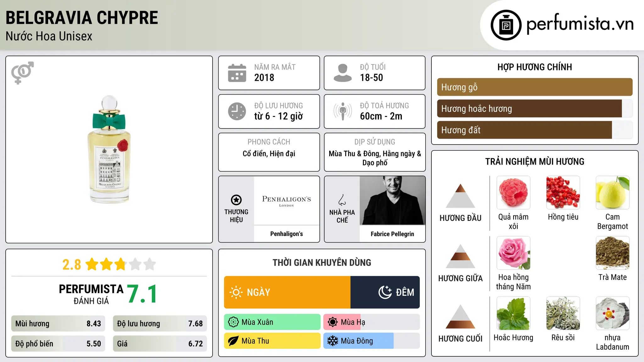Click the Nước Hoa Unisex subtitle

(x=49, y=36)
